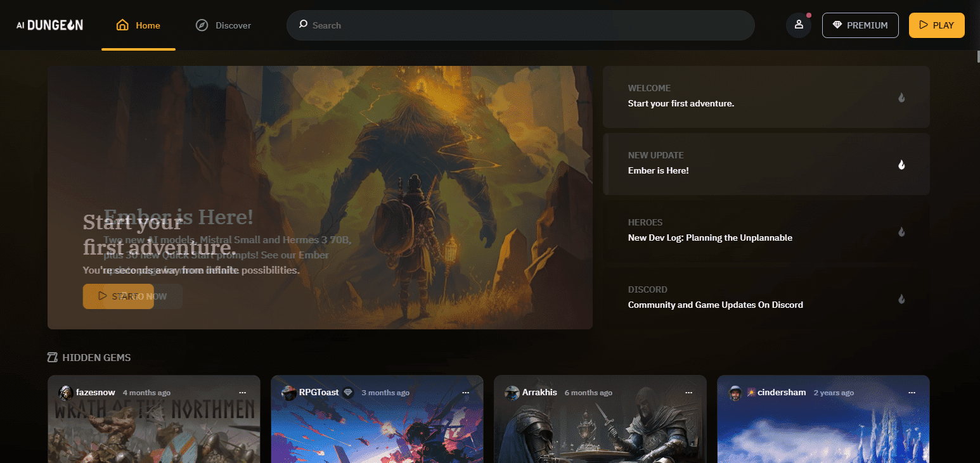Click the Hidden Gems scroll icon
980x463 pixels.
[x=53, y=357]
